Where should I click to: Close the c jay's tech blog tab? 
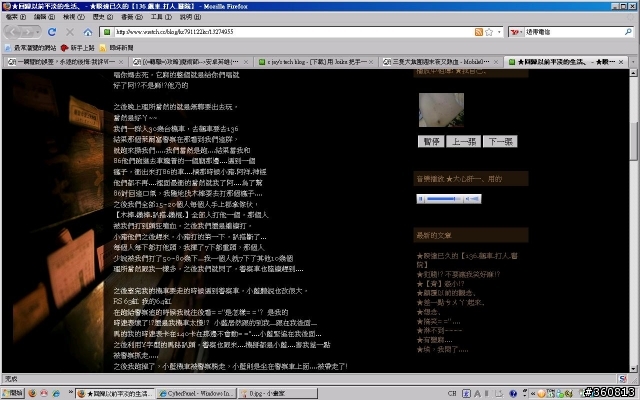tap(371, 62)
